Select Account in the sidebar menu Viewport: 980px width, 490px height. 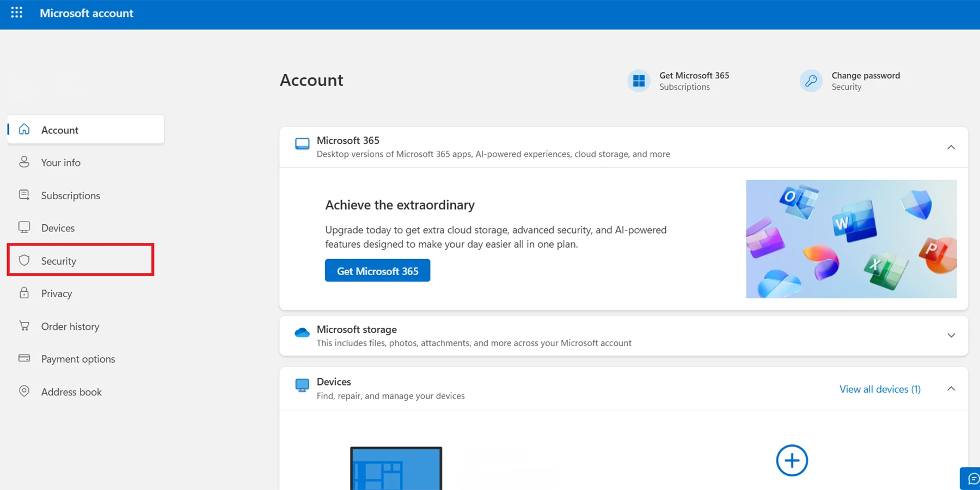click(85, 130)
